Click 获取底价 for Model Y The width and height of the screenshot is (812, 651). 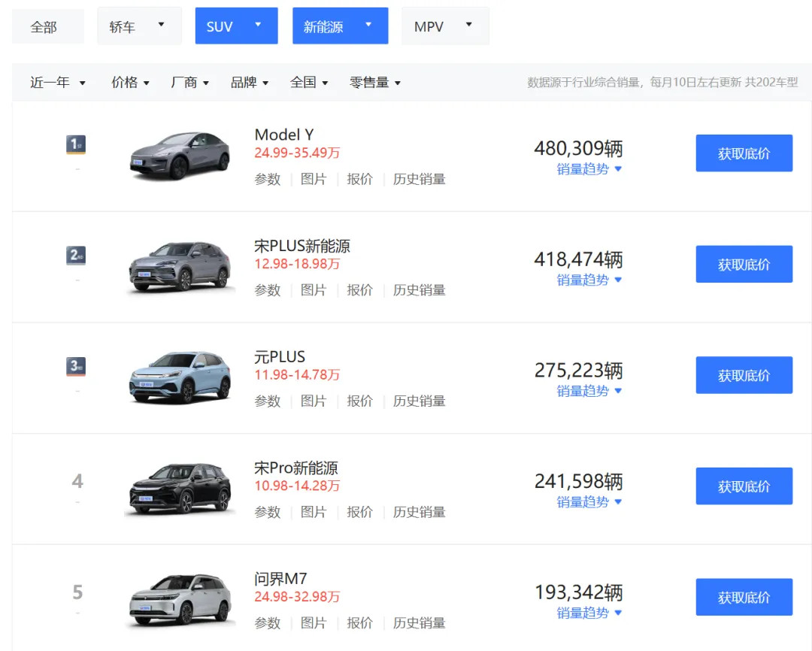tap(744, 153)
